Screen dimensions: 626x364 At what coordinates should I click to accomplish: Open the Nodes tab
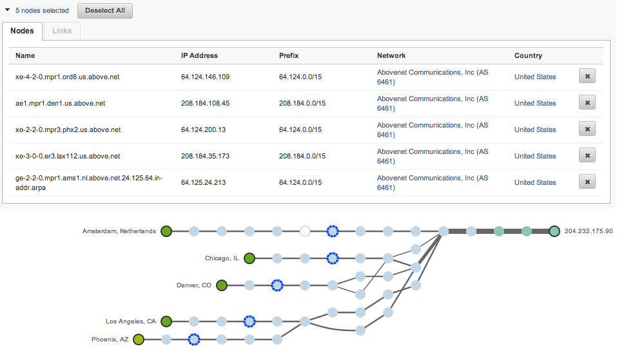[22, 31]
